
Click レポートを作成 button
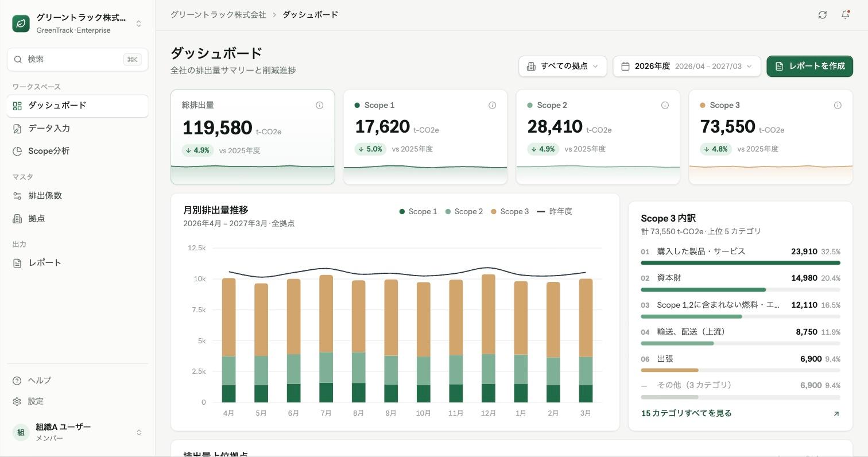810,66
